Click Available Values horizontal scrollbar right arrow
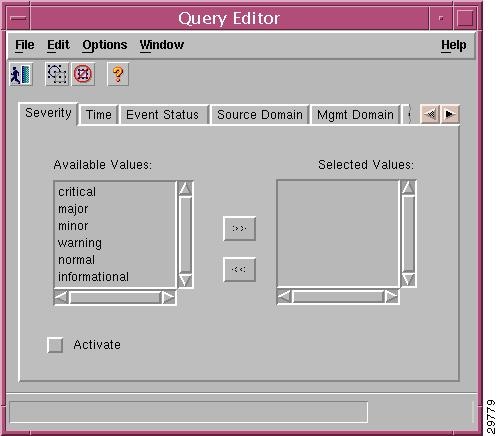 [168, 297]
